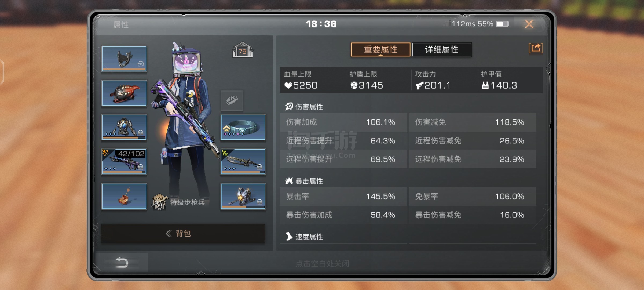Click the 特级步枪兵 class badge
This screenshot has height=290, width=644.
[x=179, y=202]
